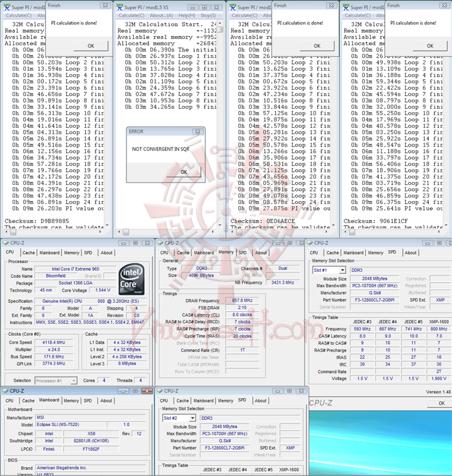Click OK in the fourth Super PI Finish dialog

[430, 46]
